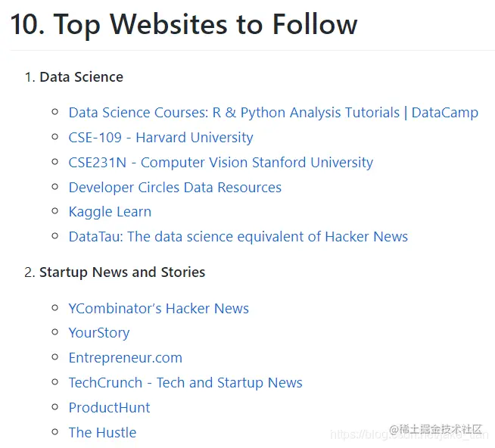
Task: Select the Startup News and Stories title
Action: [122, 272]
